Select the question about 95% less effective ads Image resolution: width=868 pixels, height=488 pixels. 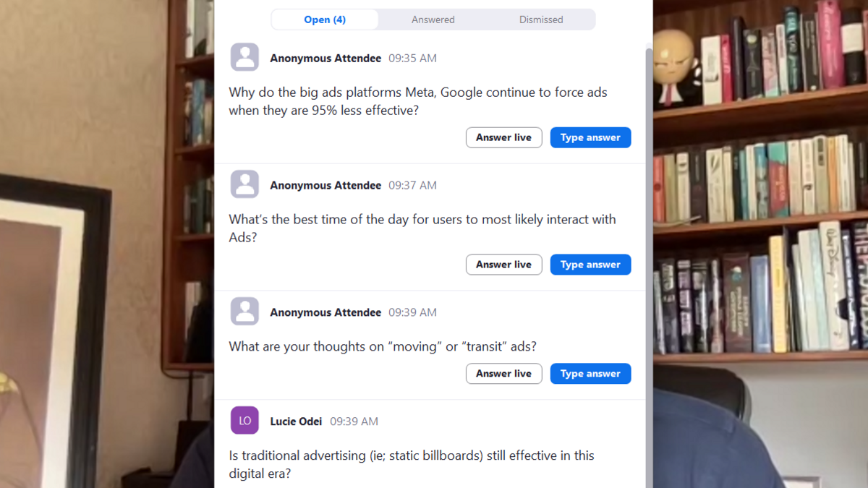point(417,101)
